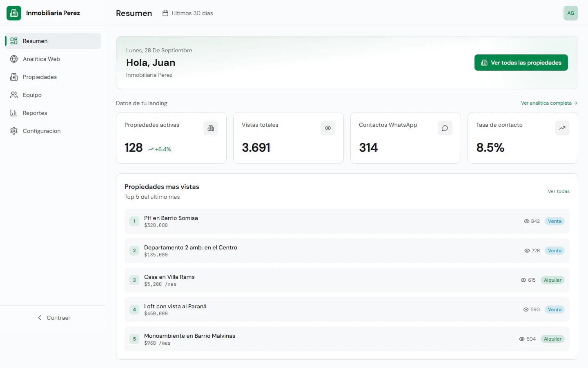Click the eye icon on Vistas totales card
Image resolution: width=588 pixels, height=368 pixels.
point(328,128)
